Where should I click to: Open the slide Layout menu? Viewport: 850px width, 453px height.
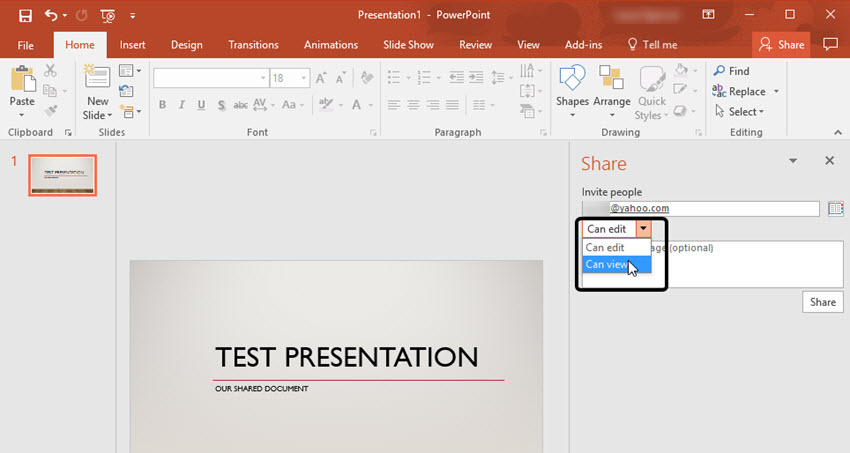(130, 70)
